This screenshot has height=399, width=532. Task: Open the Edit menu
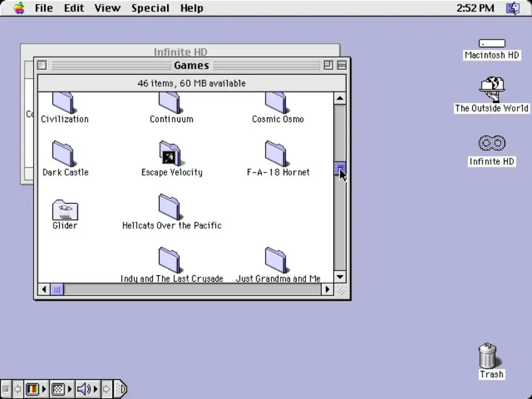click(x=74, y=8)
